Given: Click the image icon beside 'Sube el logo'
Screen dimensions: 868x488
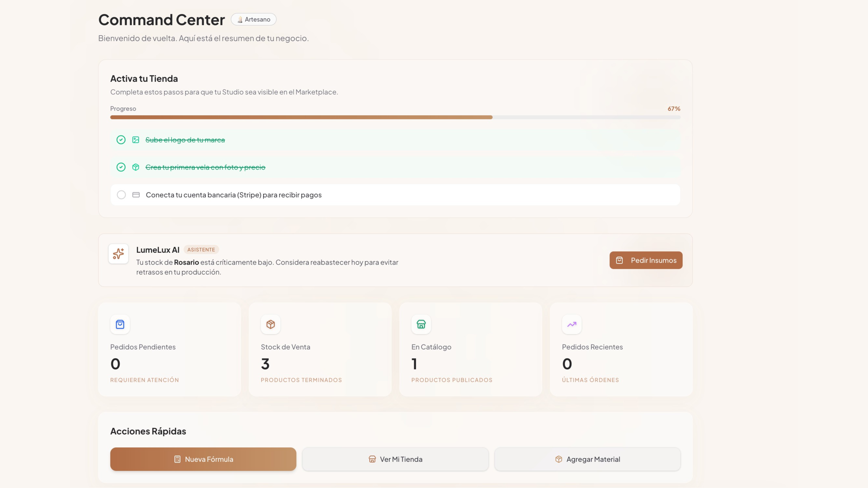Looking at the screenshot, I should point(135,140).
